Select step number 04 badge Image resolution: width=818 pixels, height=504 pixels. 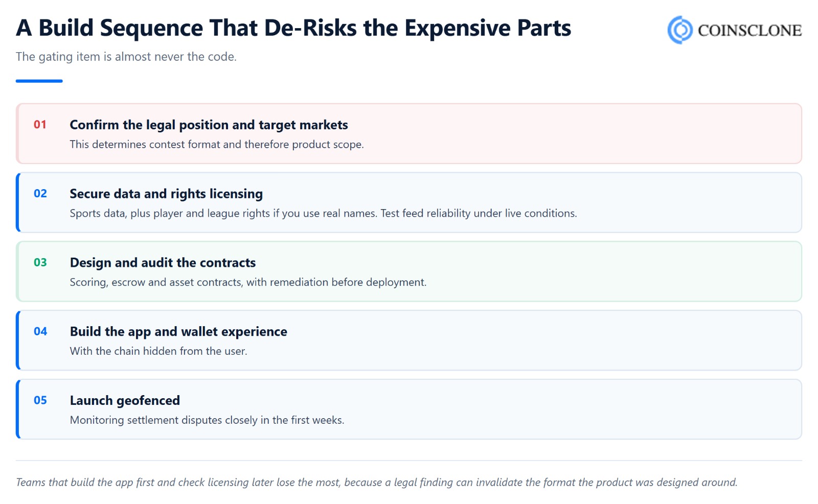pos(40,331)
